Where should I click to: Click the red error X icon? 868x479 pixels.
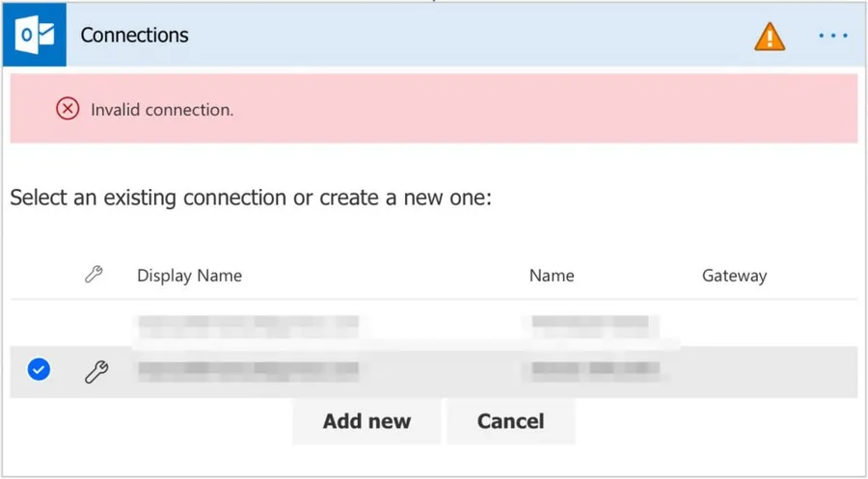68,109
